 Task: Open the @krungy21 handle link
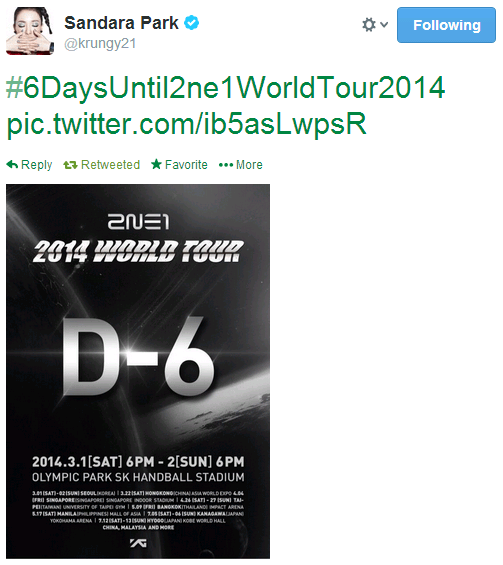(x=100, y=44)
